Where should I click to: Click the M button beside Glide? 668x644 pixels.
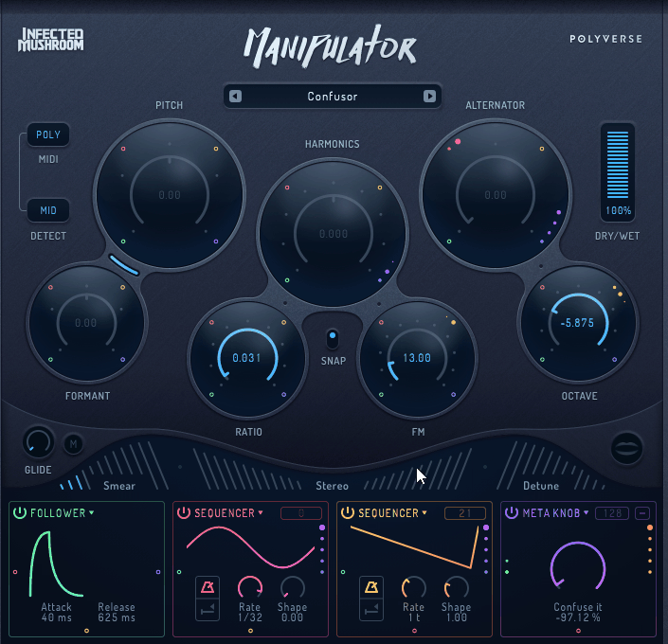click(73, 442)
